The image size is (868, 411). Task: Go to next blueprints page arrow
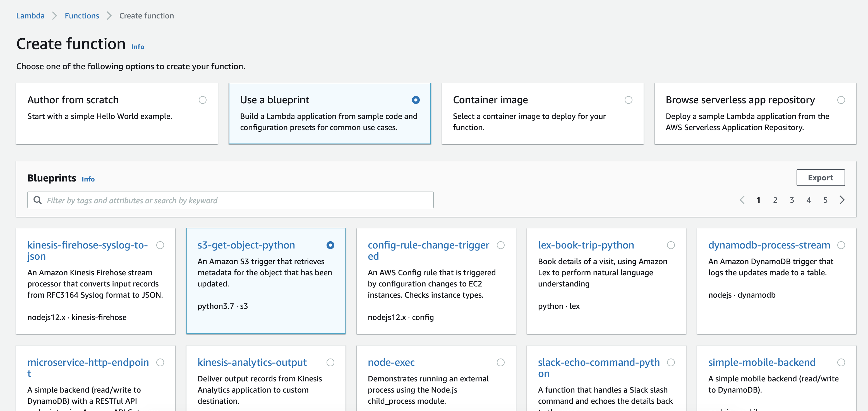842,200
